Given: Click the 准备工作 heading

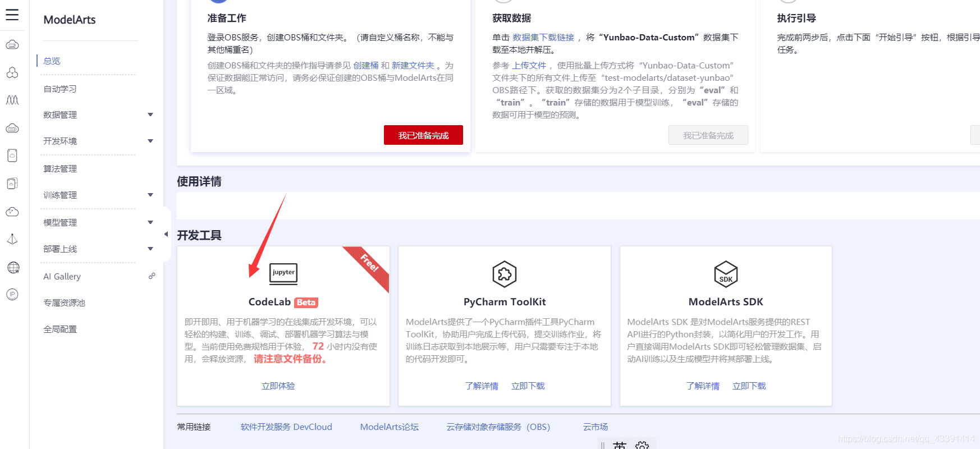Looking at the screenshot, I should coord(227,18).
